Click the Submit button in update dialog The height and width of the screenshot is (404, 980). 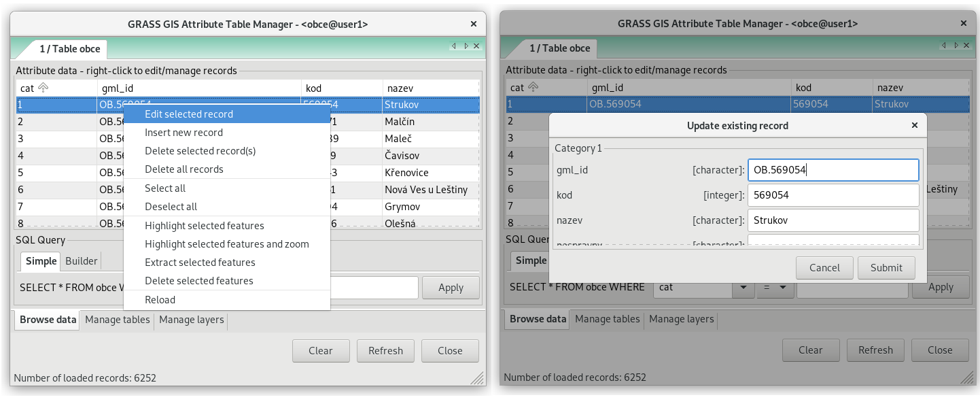[x=886, y=267]
